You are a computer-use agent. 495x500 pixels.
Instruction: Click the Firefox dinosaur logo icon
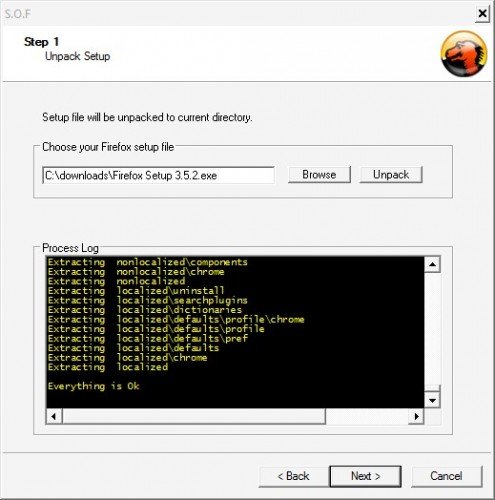pyautogui.click(x=464, y=53)
